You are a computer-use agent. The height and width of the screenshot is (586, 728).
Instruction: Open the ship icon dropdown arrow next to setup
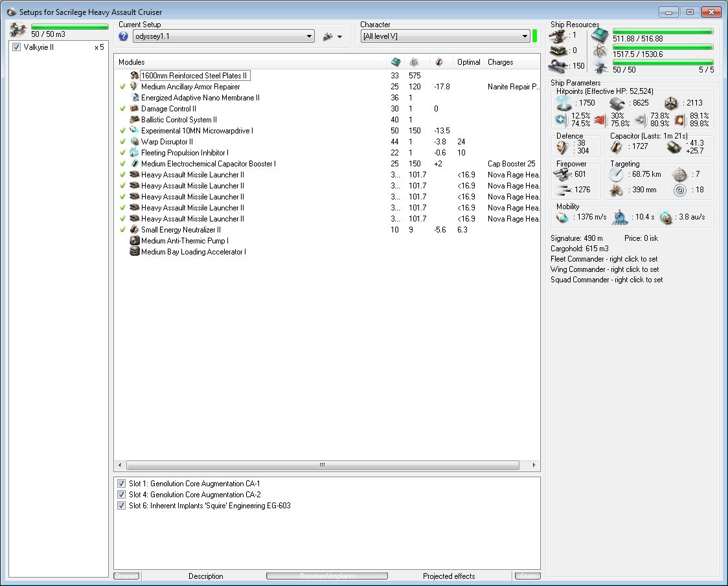coord(339,38)
